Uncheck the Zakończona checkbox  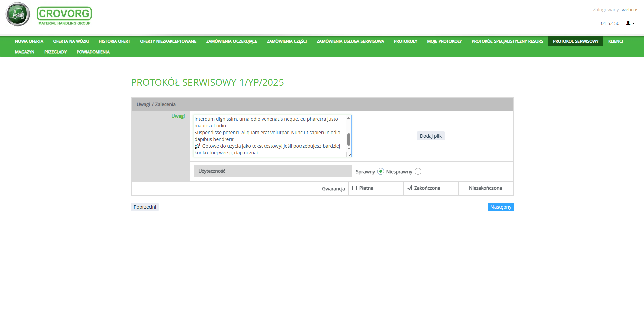(409, 188)
